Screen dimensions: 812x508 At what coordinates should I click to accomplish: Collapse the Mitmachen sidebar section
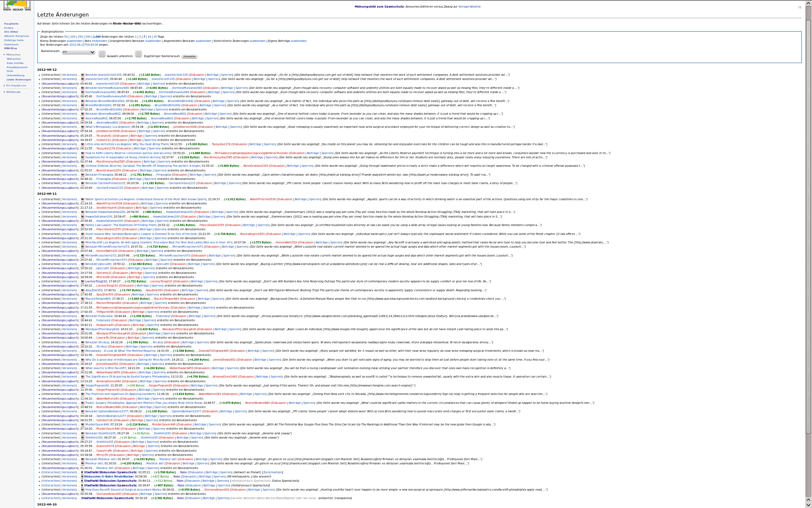click(x=13, y=55)
